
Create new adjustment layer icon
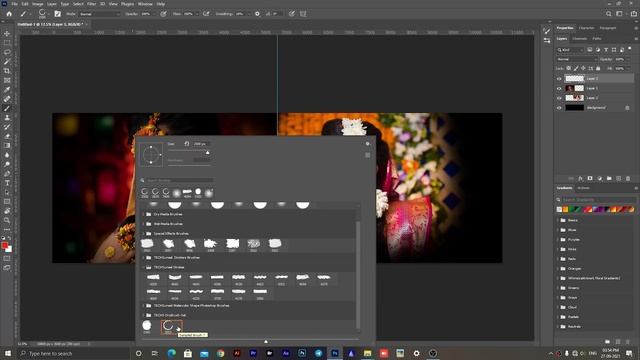click(600, 178)
